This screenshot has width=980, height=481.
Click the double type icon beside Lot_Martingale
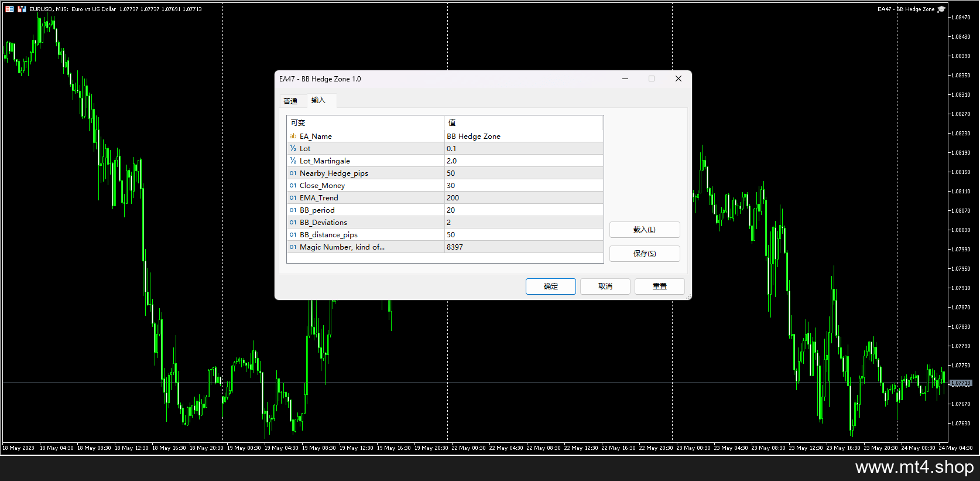point(293,161)
